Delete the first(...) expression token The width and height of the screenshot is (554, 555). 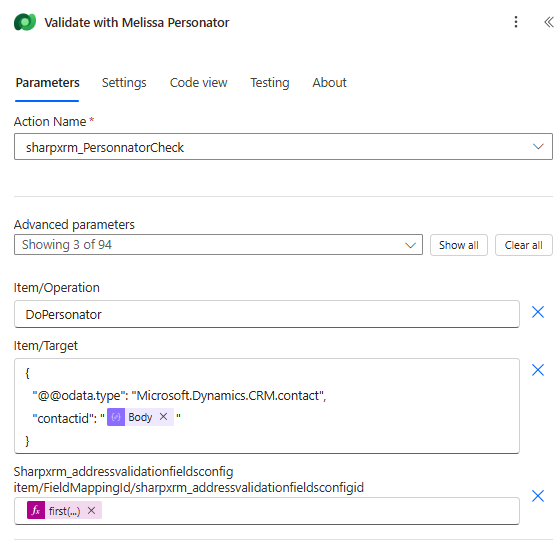91,510
